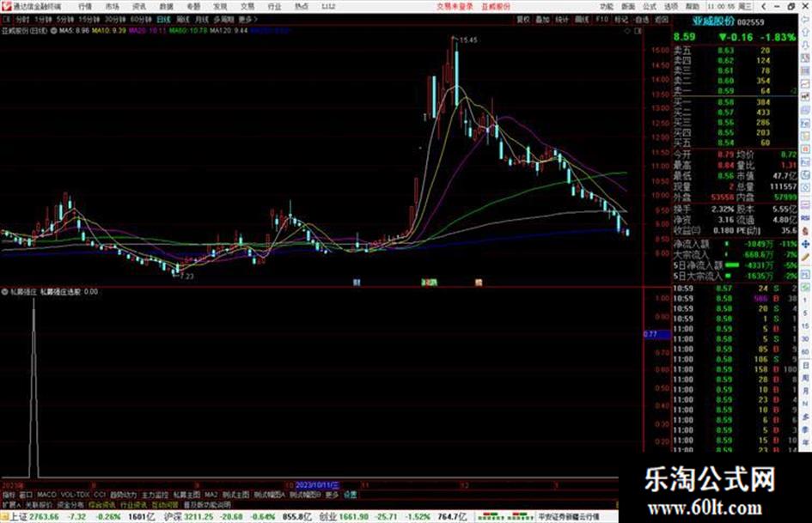
Task: Open the 行情 menu
Action: coord(85,6)
